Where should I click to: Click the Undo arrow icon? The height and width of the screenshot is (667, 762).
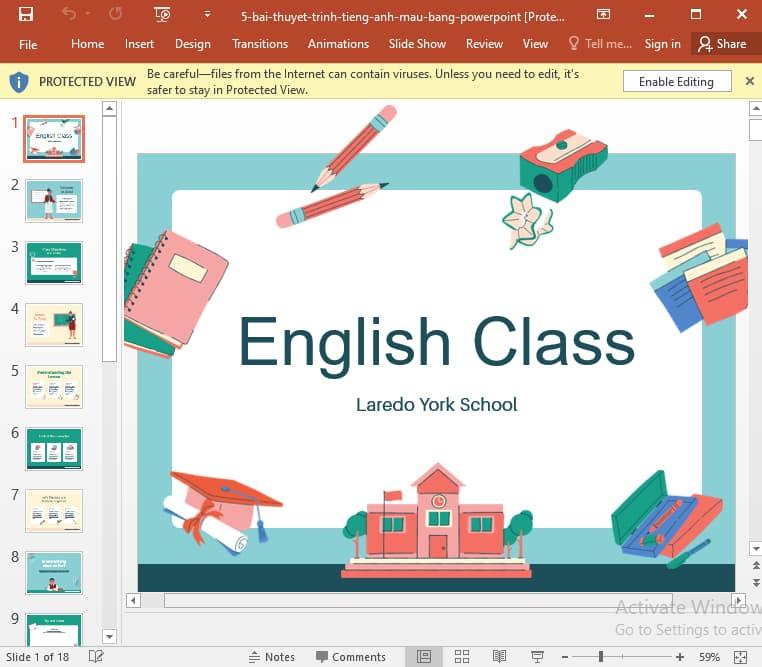(69, 14)
